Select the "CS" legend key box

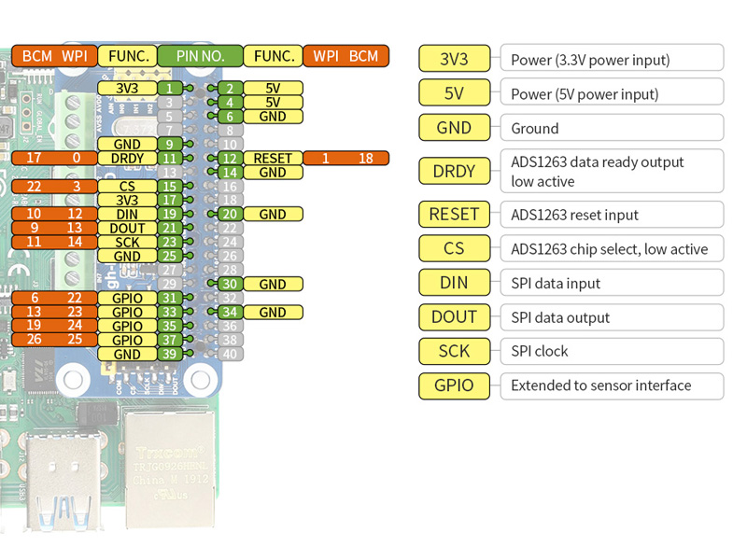455,248
